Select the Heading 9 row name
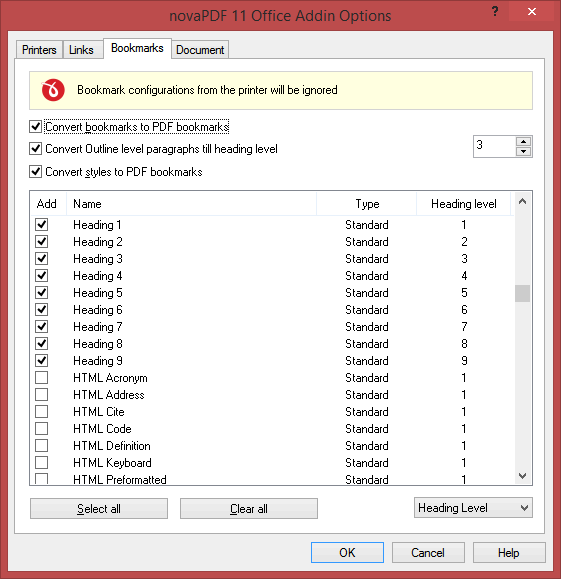This screenshot has height=579, width=561. (x=98, y=360)
